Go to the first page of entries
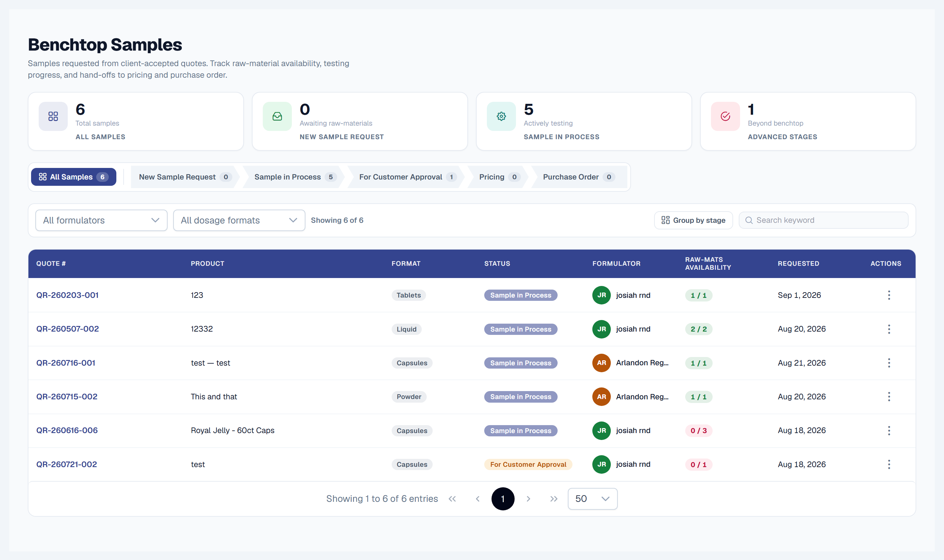 click(452, 499)
